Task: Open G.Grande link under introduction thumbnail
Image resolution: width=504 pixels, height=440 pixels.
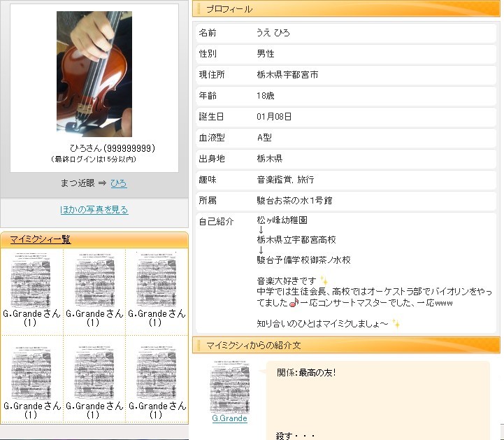Action: pyautogui.click(x=229, y=418)
